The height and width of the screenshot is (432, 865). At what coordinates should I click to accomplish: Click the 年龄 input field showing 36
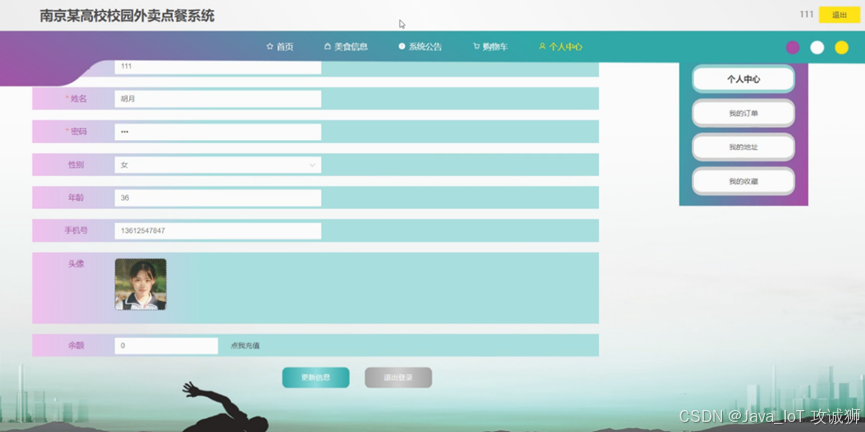[x=218, y=198]
